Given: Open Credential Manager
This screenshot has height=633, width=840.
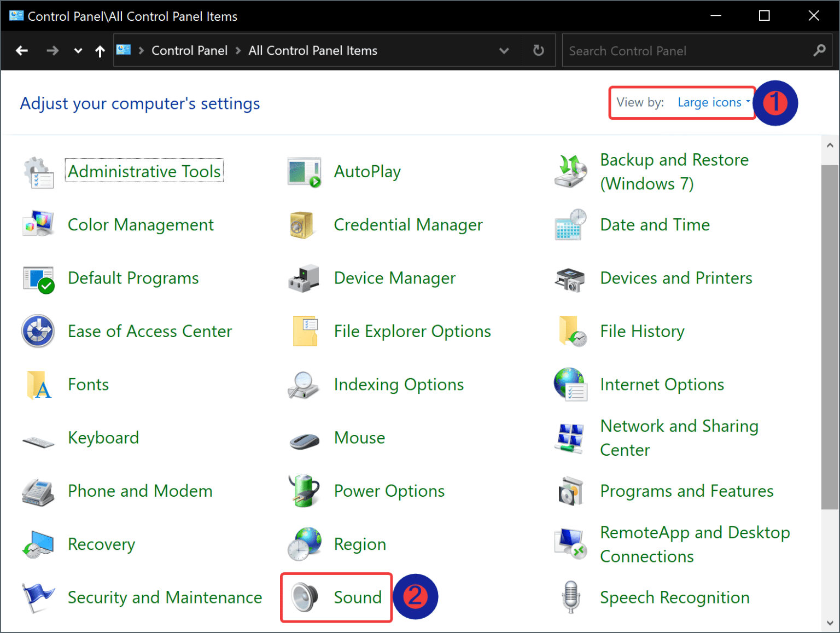Looking at the screenshot, I should point(408,224).
